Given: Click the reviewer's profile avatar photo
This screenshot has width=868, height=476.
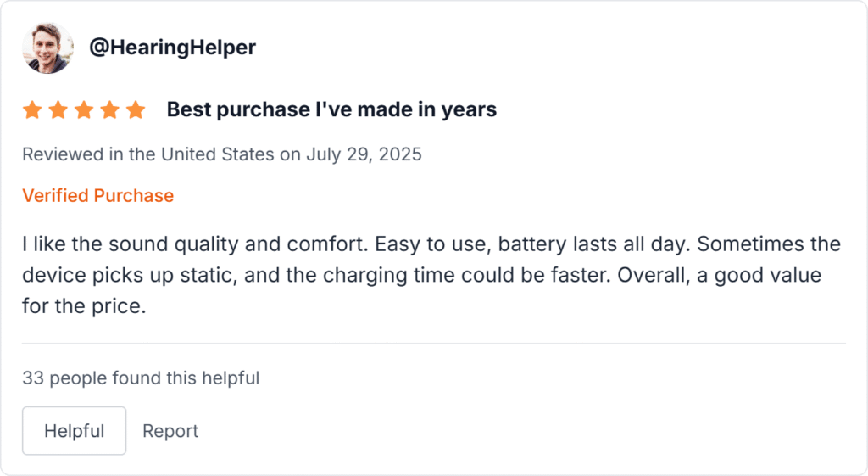Looking at the screenshot, I should point(47,48).
